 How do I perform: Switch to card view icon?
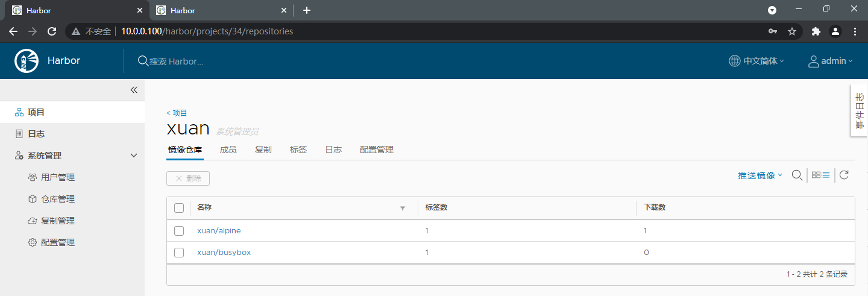click(x=816, y=175)
